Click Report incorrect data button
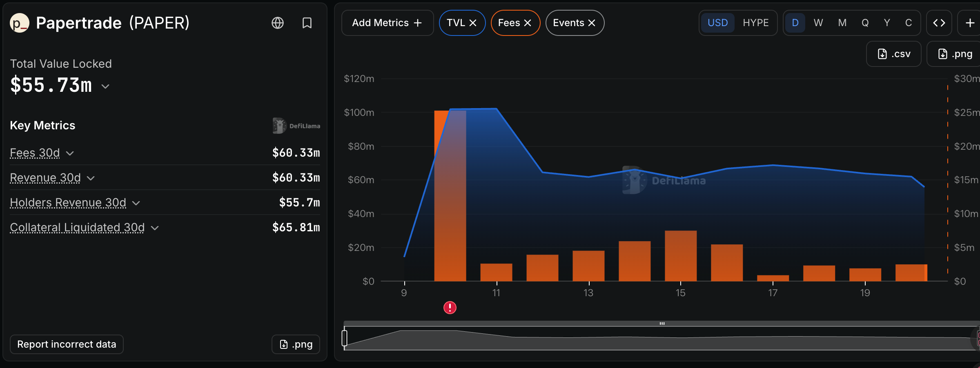The width and height of the screenshot is (980, 368). [x=67, y=344]
